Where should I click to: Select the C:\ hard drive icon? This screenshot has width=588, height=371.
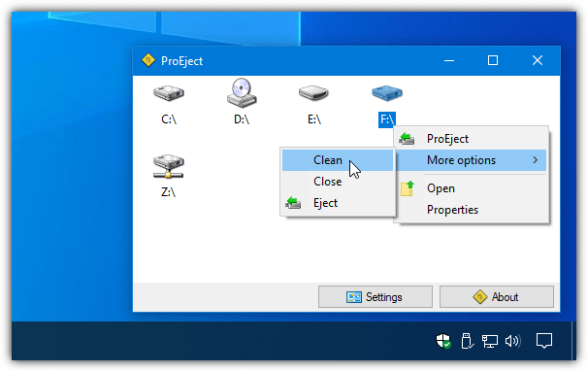pyautogui.click(x=169, y=93)
